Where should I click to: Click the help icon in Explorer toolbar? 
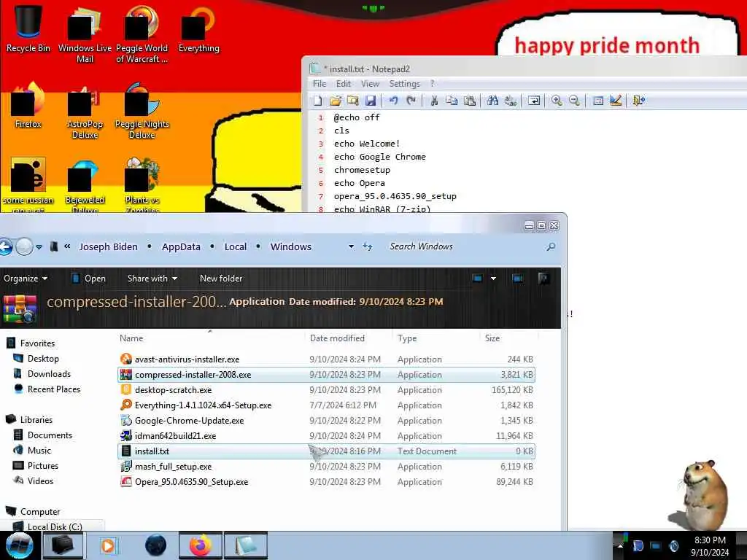(x=543, y=279)
